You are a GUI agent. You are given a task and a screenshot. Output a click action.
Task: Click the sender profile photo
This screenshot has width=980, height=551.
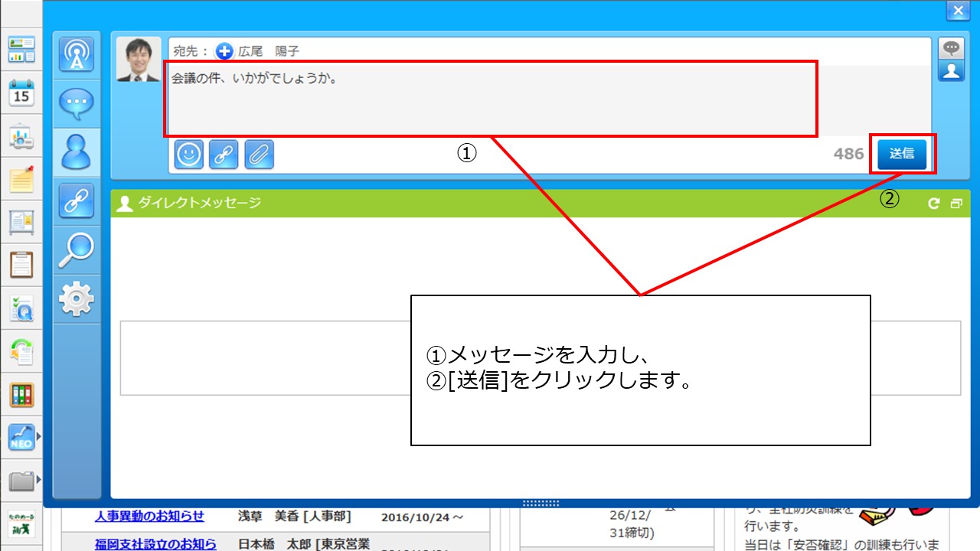[139, 59]
